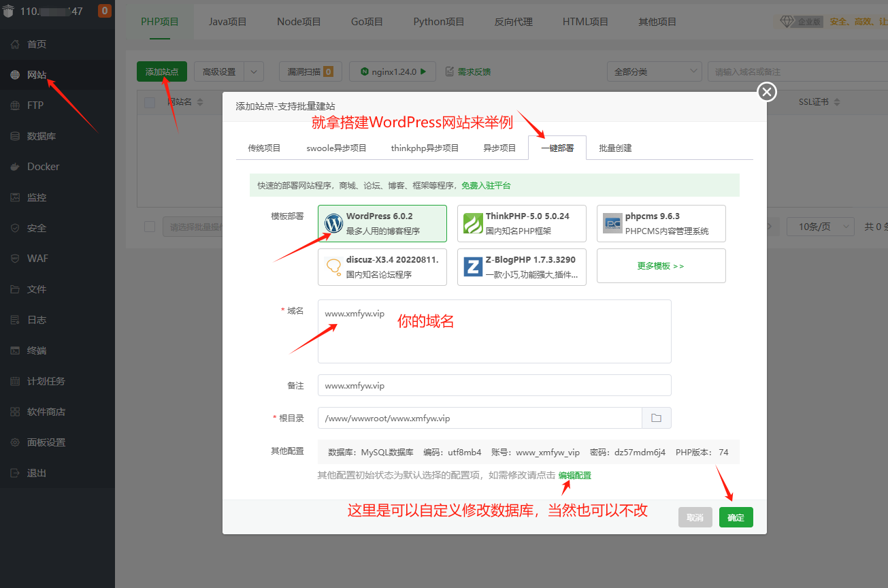Sort by SSL证书 column arrows
The height and width of the screenshot is (588, 888).
coord(836,102)
